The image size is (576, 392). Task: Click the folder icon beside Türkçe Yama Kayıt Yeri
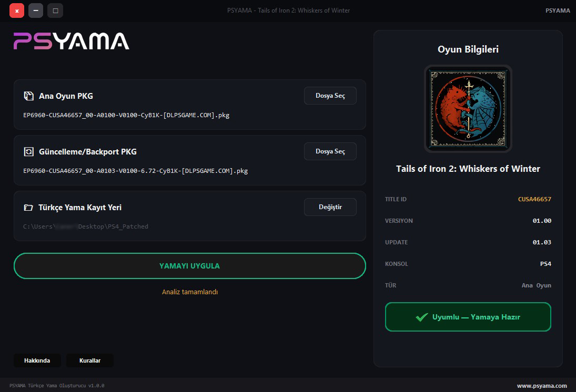tap(28, 208)
